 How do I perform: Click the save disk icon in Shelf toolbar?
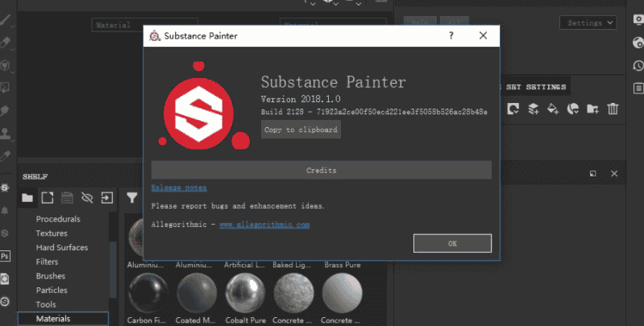[67, 198]
